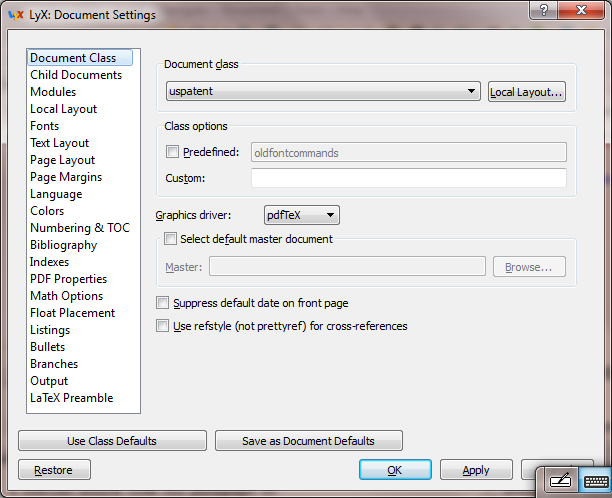
Task: Apply the document settings
Action: pos(476,470)
